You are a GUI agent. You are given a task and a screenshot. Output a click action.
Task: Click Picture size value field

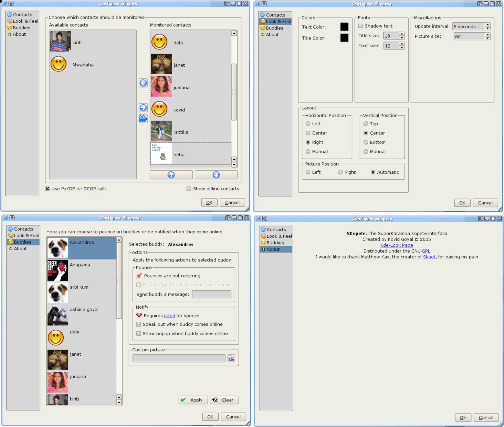(470, 36)
